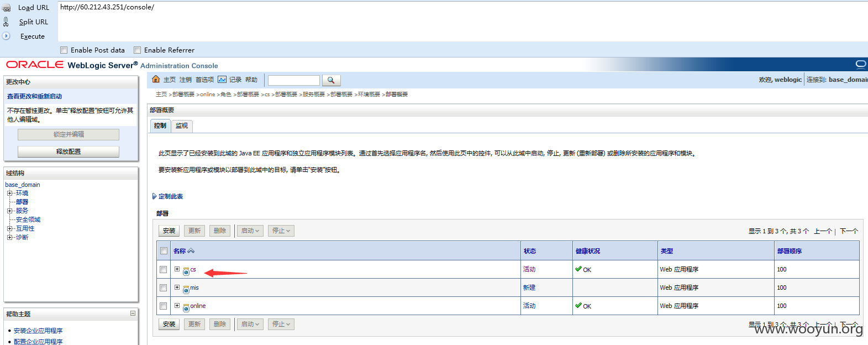
Task: Click the 服务概要 breadcrumb link
Action: 314,95
